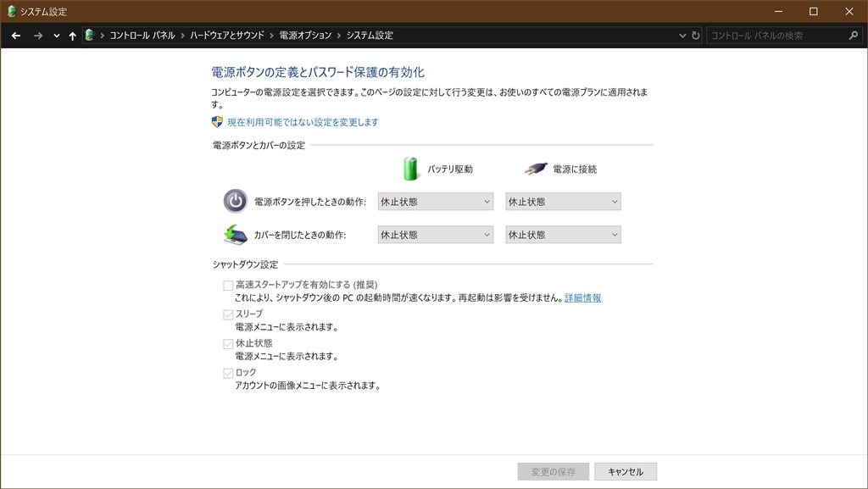Open 電源オプション breadcrumb
Image resolution: width=868 pixels, height=489 pixels.
305,36
